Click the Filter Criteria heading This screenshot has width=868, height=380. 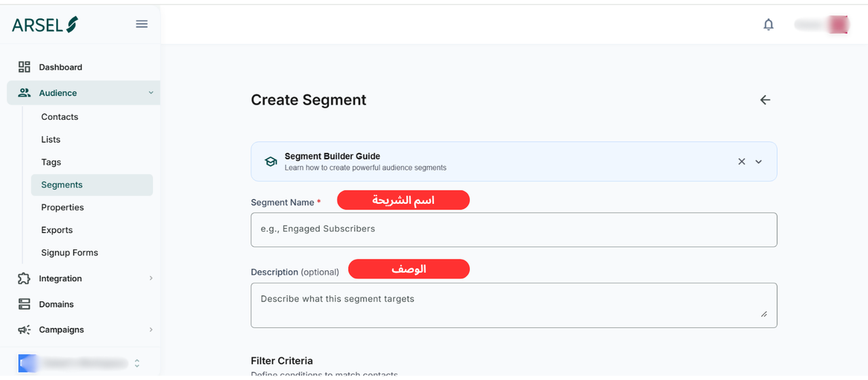click(x=282, y=361)
